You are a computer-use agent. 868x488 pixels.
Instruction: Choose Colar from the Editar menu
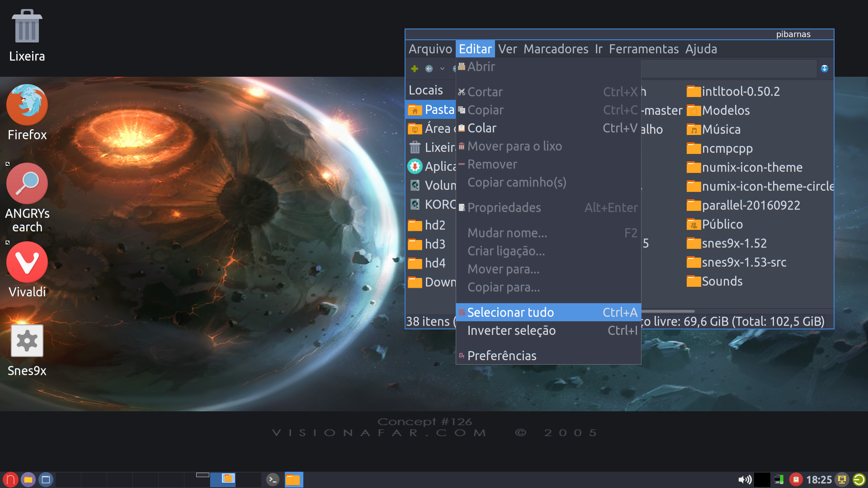(x=548, y=128)
